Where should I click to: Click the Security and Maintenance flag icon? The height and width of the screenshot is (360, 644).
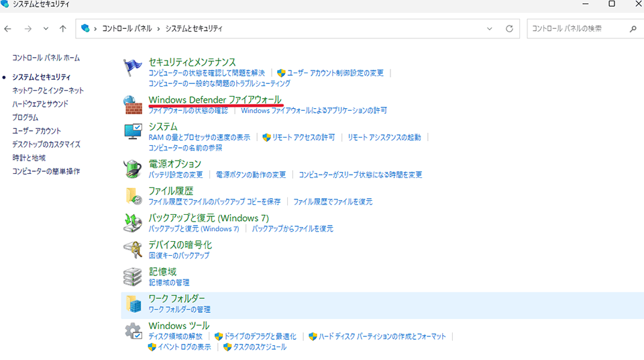pyautogui.click(x=132, y=67)
